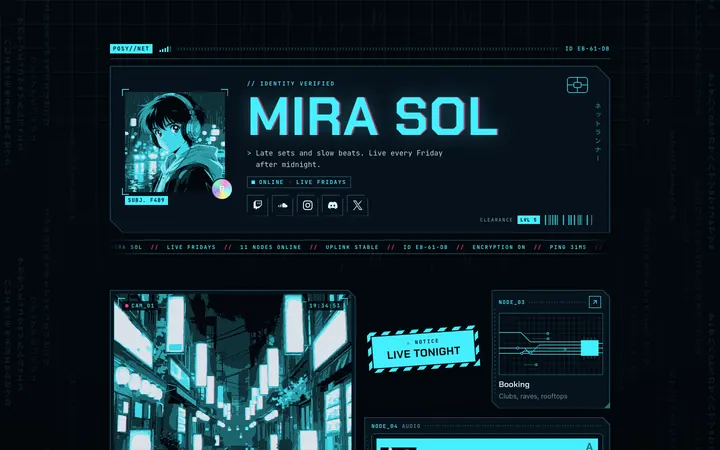Click the Booking circuit diagram thumbnail
The width and height of the screenshot is (720, 450).
coord(551,344)
